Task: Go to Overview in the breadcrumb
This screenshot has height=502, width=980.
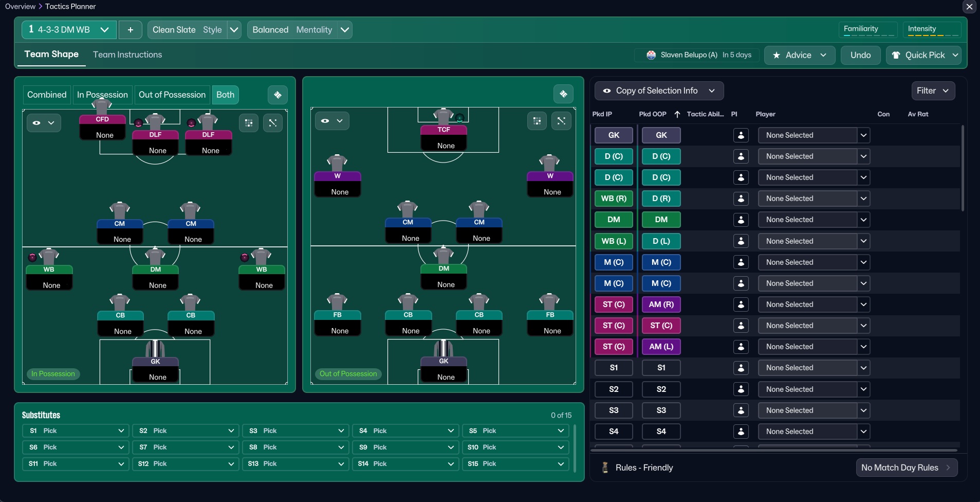Action: pos(20,6)
